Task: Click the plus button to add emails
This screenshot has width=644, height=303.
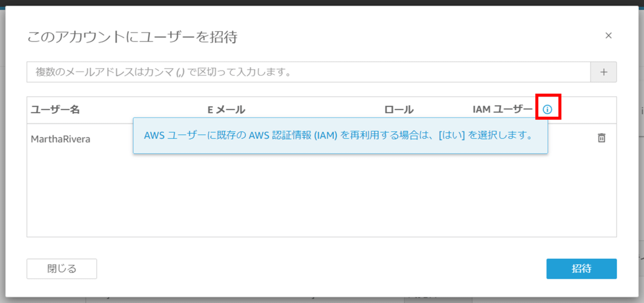Action: [x=604, y=72]
